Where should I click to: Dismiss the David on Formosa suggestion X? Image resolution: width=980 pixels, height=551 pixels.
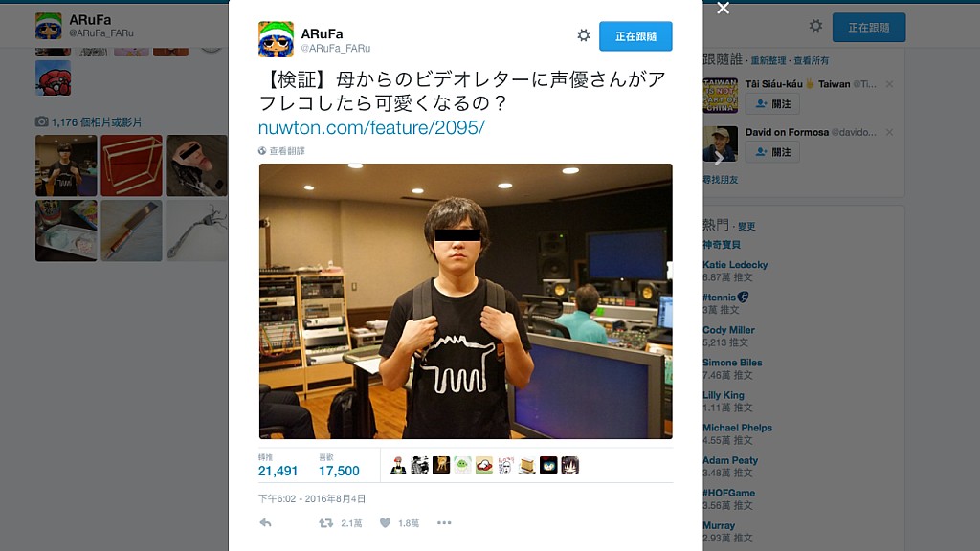[x=889, y=132]
